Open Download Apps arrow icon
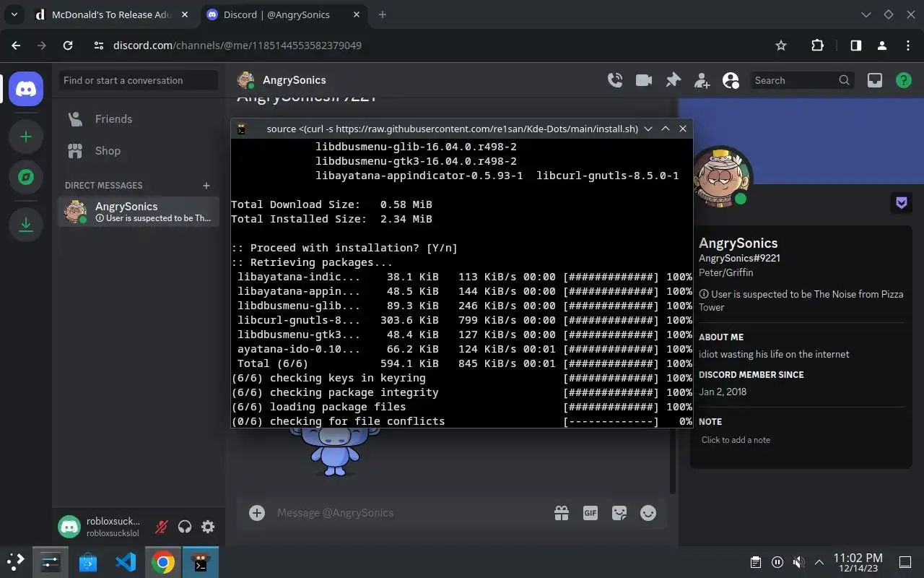Image resolution: width=924 pixels, height=578 pixels. (x=26, y=225)
